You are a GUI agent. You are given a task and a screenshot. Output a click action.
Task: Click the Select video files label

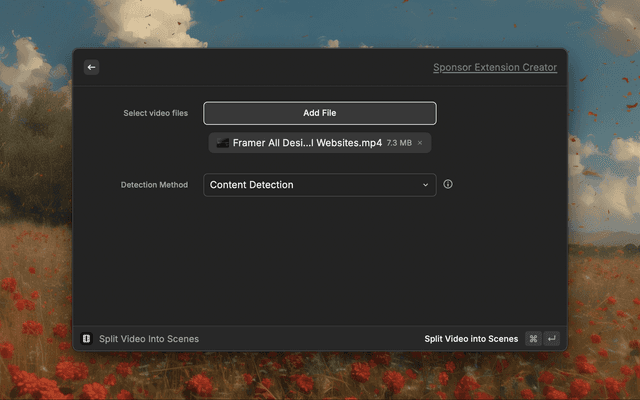click(x=155, y=113)
